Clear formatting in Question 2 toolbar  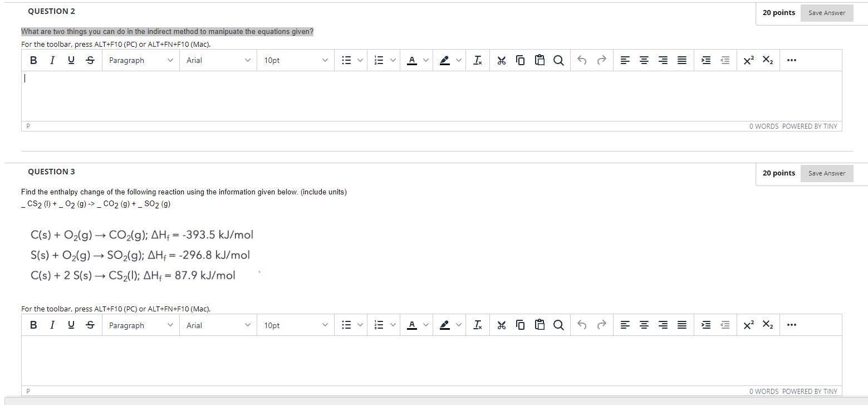478,60
